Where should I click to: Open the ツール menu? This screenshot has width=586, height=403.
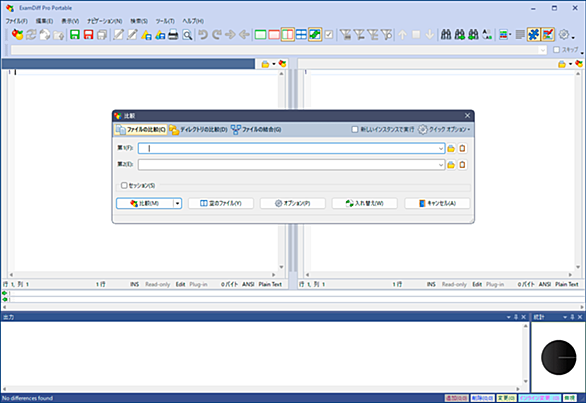(165, 21)
